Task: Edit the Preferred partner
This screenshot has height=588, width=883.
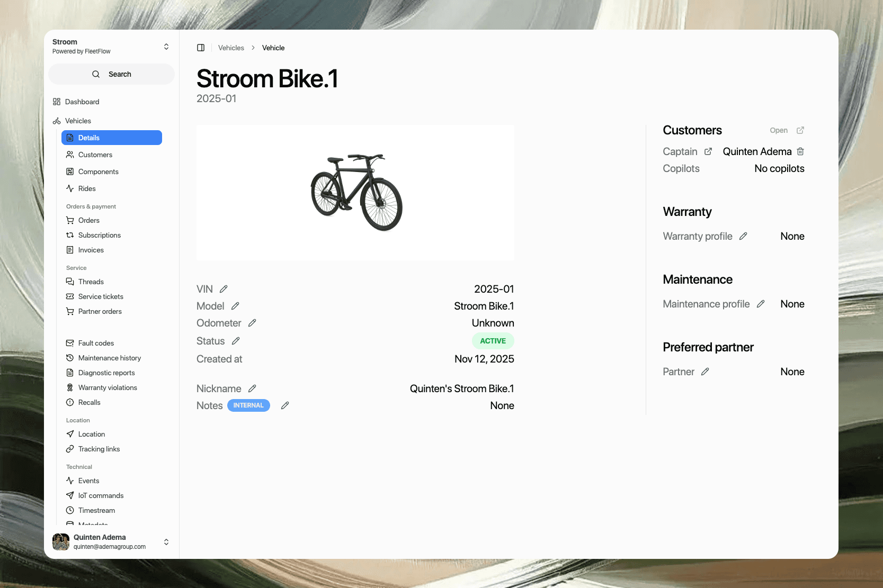Action: [705, 372]
